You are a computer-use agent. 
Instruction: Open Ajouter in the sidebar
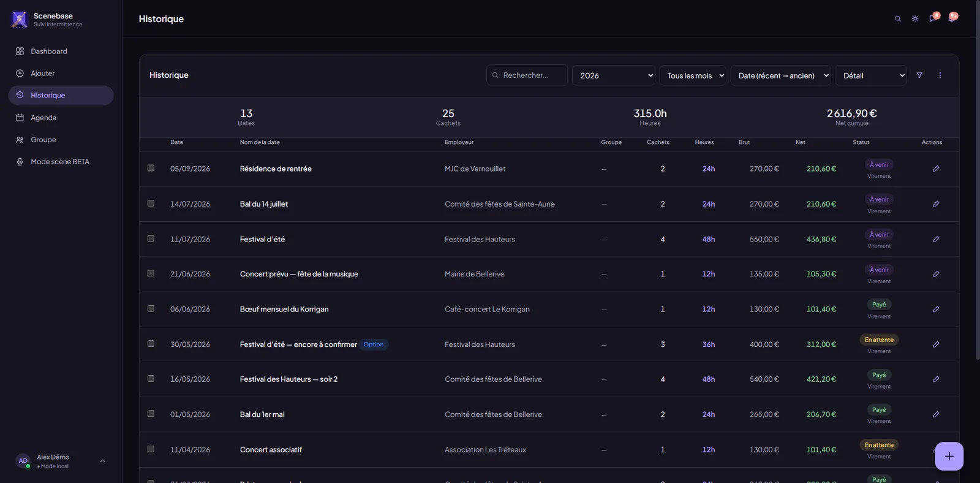[x=61, y=74]
